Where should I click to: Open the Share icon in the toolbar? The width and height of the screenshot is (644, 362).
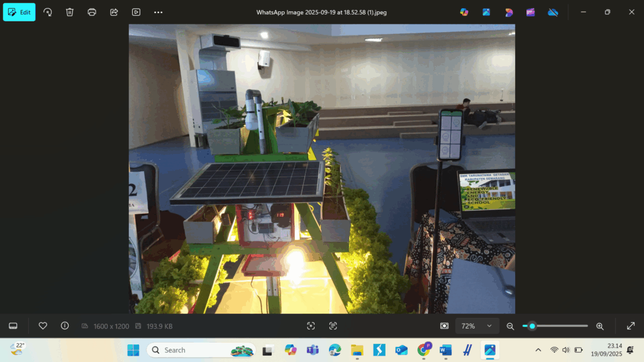(114, 12)
